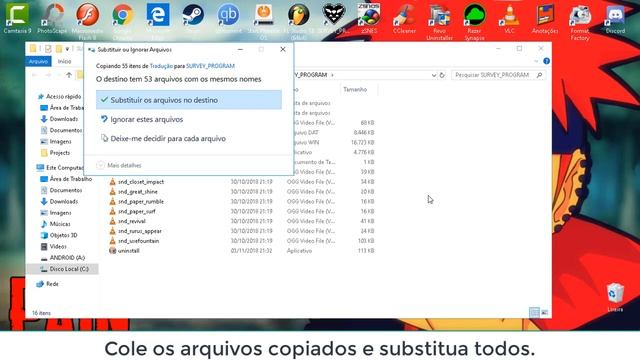Choose Ignorar estes arquivos
640x360 pixels.
(x=189, y=119)
